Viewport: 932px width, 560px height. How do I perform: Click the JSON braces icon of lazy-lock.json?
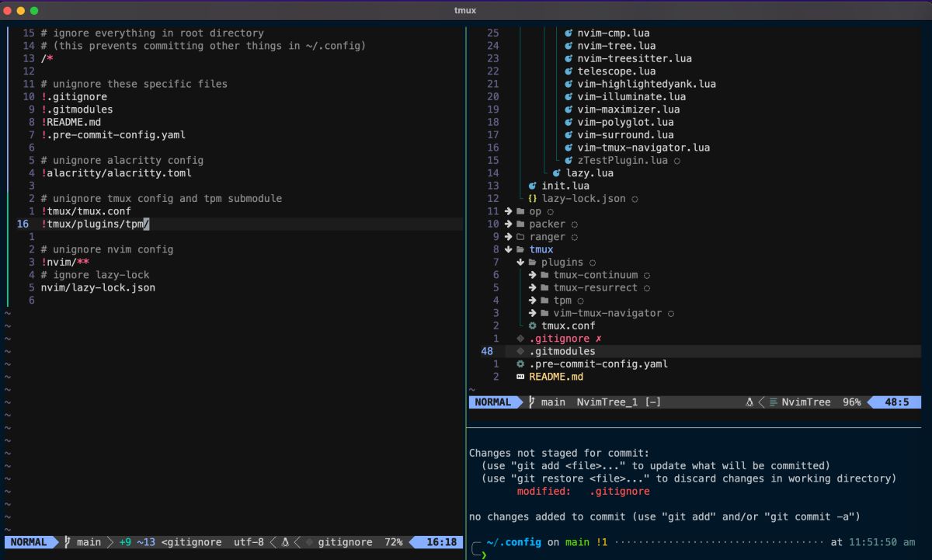pos(532,199)
